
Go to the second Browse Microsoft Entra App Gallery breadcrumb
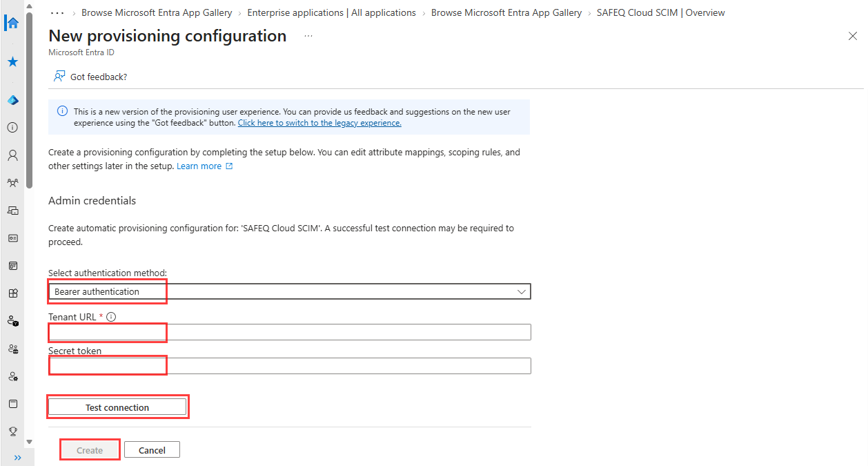point(506,12)
